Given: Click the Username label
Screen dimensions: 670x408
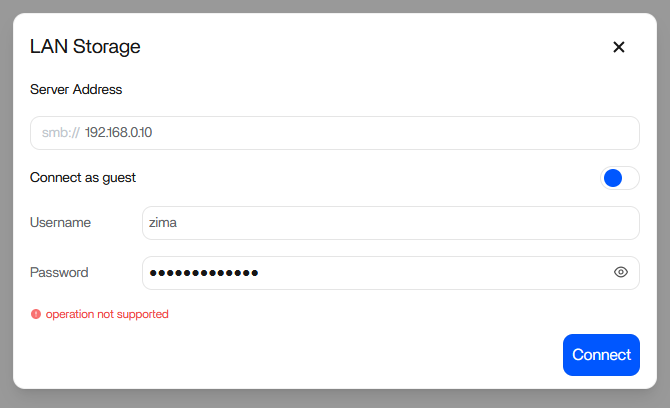Looking at the screenshot, I should coord(61,222).
